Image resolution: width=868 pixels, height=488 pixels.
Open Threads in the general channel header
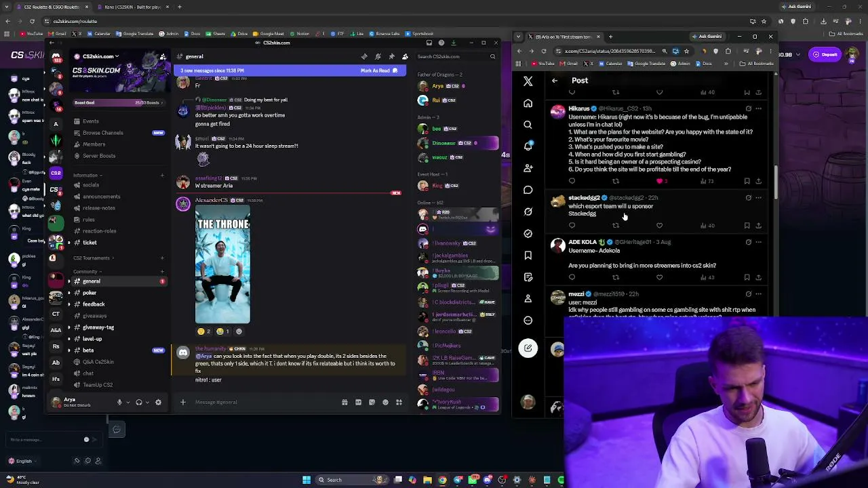[x=364, y=56]
